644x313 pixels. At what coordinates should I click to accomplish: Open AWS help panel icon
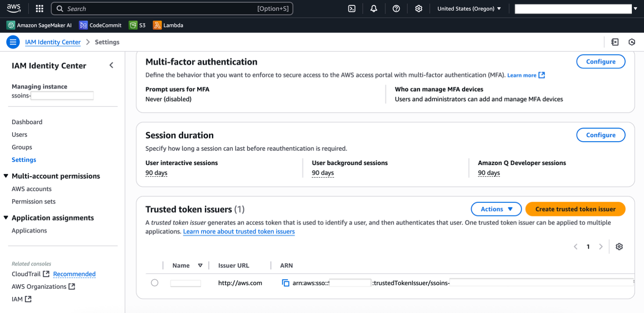(396, 8)
